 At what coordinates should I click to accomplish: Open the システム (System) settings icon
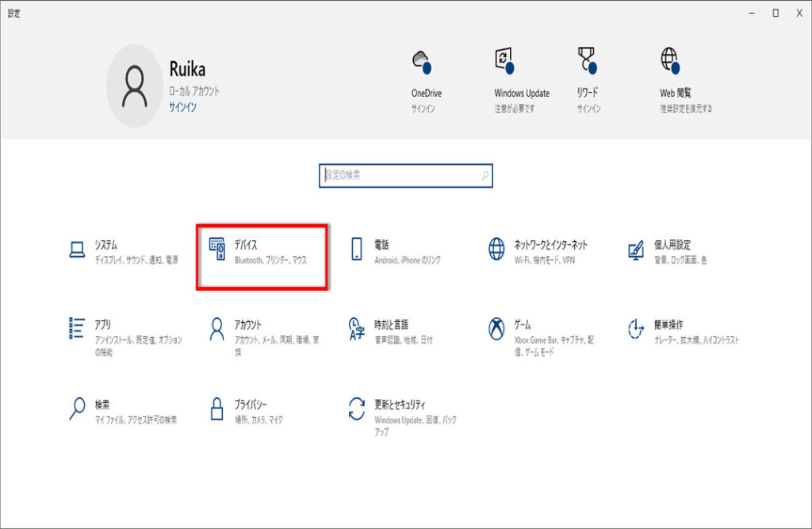(78, 250)
